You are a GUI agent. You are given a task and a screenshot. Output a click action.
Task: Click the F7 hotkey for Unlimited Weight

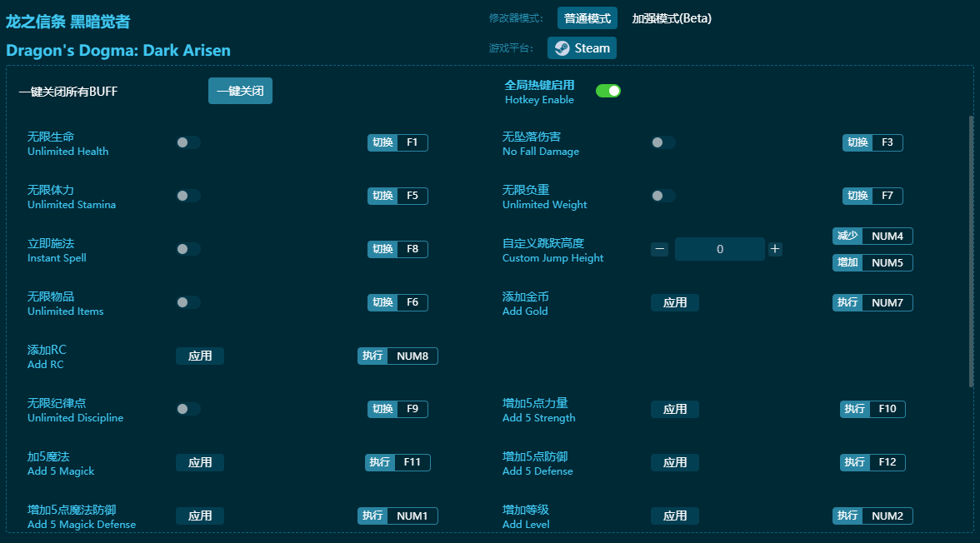872,196
